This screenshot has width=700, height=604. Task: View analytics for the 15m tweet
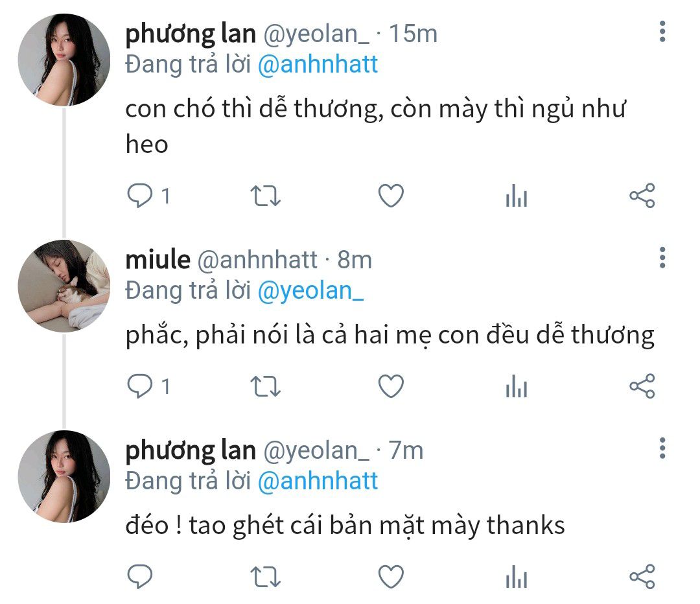click(x=517, y=196)
